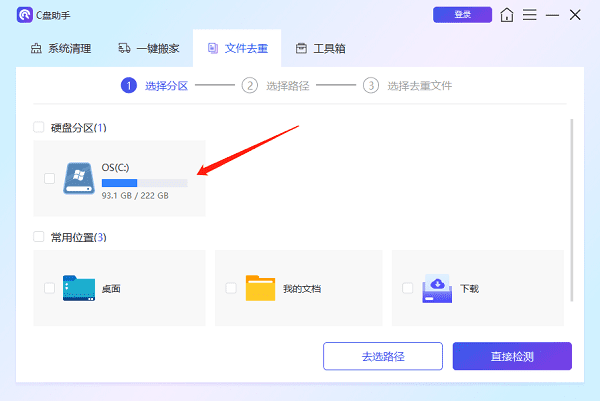Toggle the 硬盘分区(1) select-all checkbox
The height and width of the screenshot is (401, 600).
[x=39, y=127]
